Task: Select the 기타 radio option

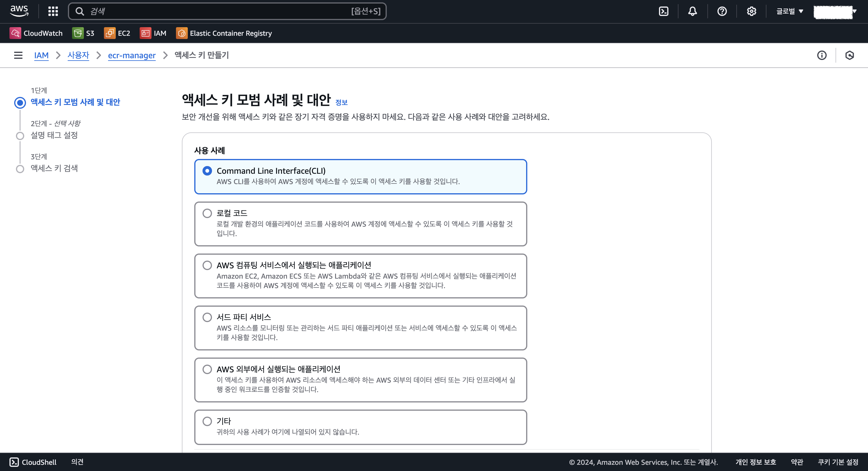Action: click(207, 421)
